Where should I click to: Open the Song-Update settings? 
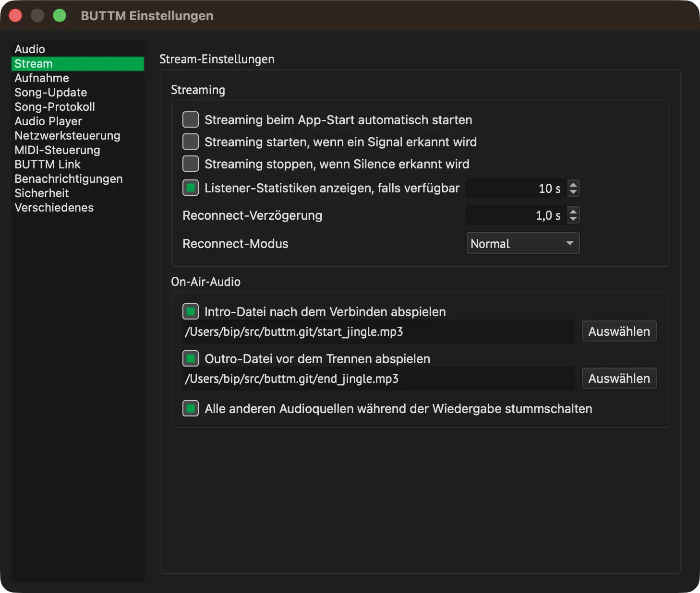click(77, 93)
